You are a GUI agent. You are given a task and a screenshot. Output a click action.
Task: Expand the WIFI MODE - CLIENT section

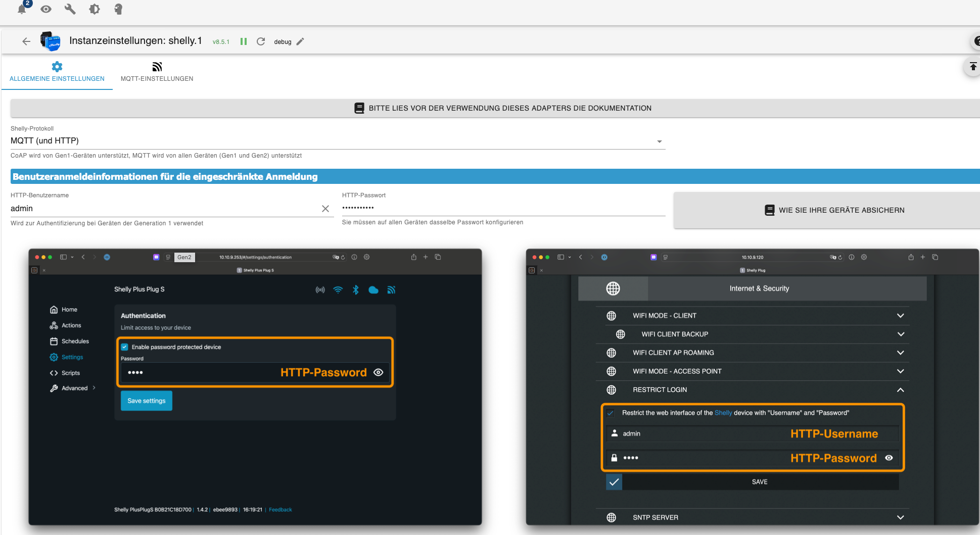752,316
